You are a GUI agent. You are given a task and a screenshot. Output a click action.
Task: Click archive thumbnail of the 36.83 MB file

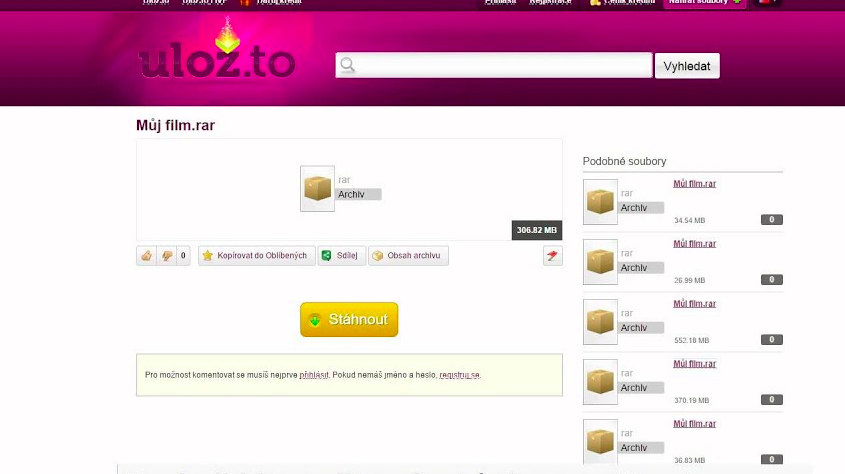point(600,442)
